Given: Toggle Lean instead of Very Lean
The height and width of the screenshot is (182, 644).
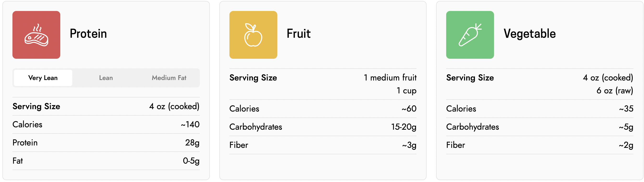Looking at the screenshot, I should tap(106, 78).
